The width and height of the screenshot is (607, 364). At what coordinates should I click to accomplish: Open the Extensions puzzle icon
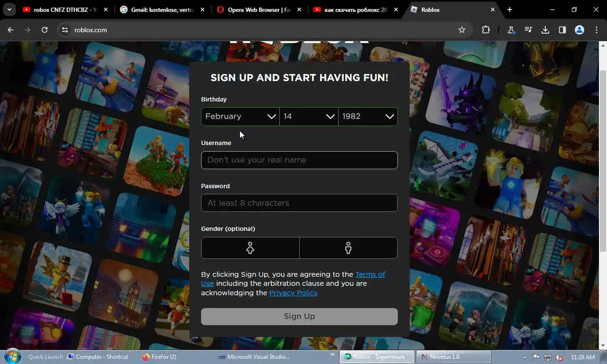click(x=486, y=30)
